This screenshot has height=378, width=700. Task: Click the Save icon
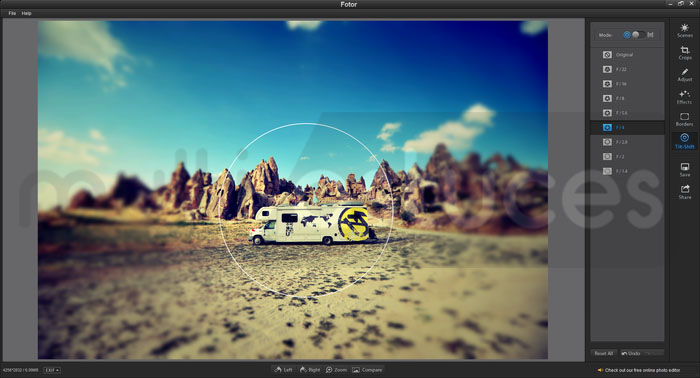[x=685, y=170]
